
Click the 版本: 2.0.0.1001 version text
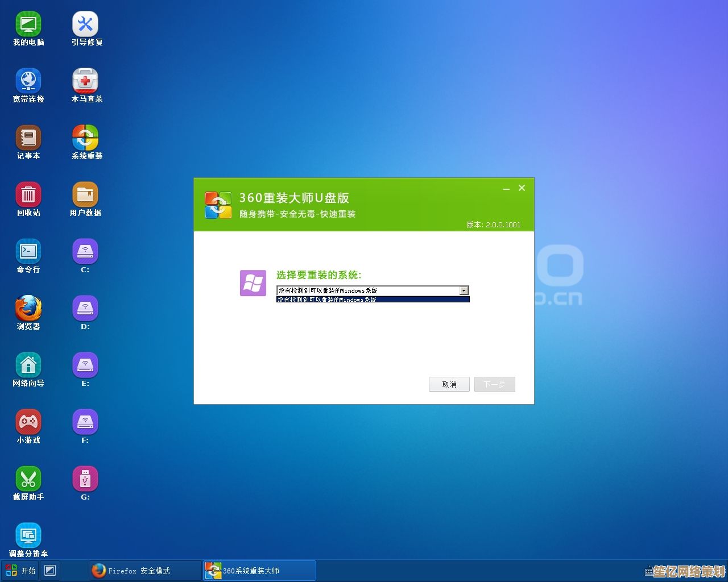click(494, 225)
